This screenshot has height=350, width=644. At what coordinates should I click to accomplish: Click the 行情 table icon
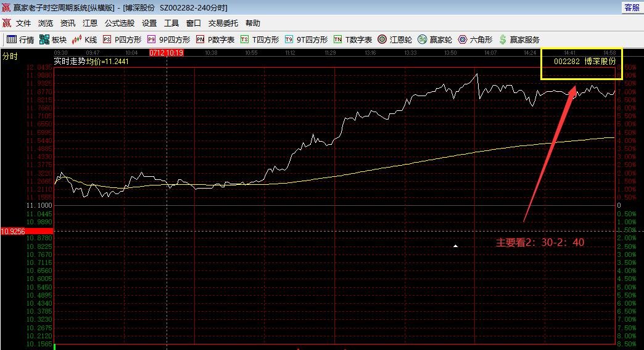point(12,39)
